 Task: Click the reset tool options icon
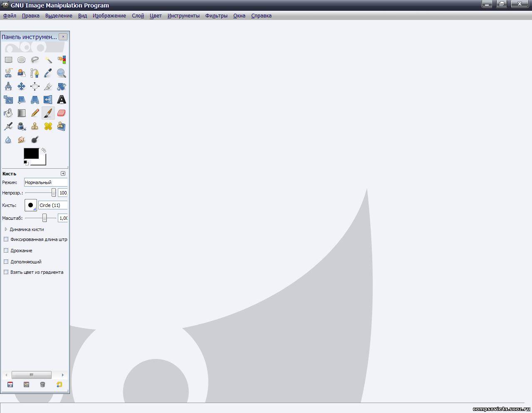pos(59,385)
